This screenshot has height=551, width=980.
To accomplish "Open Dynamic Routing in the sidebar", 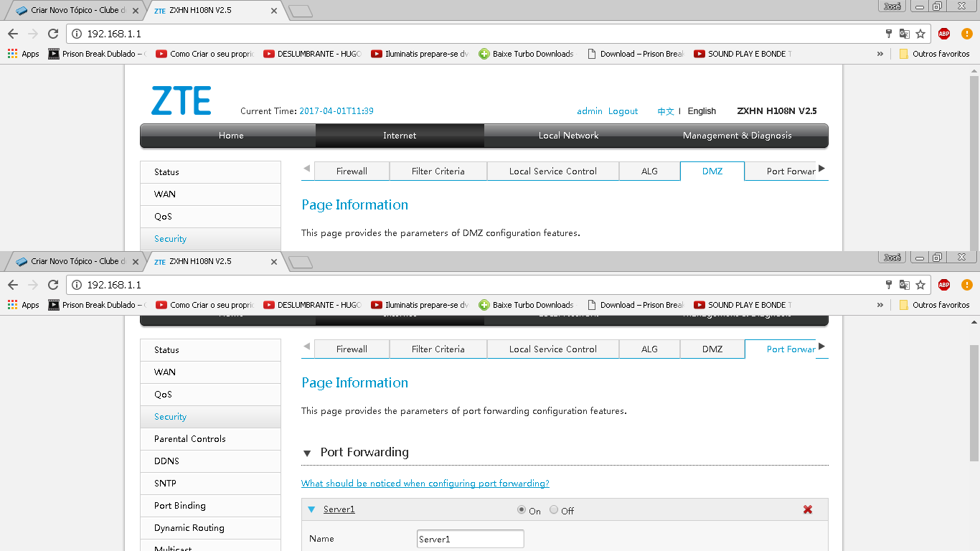I will [211, 528].
